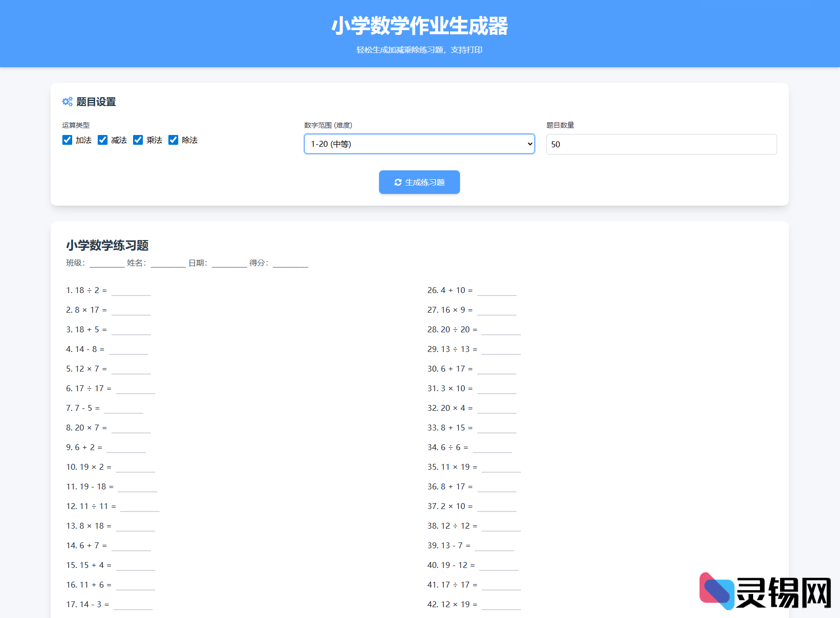
Task: Click the 班级 blank line
Action: pyautogui.click(x=106, y=265)
